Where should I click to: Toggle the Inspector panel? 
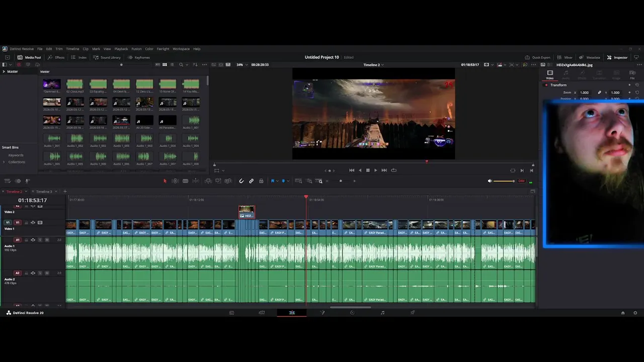(x=617, y=57)
